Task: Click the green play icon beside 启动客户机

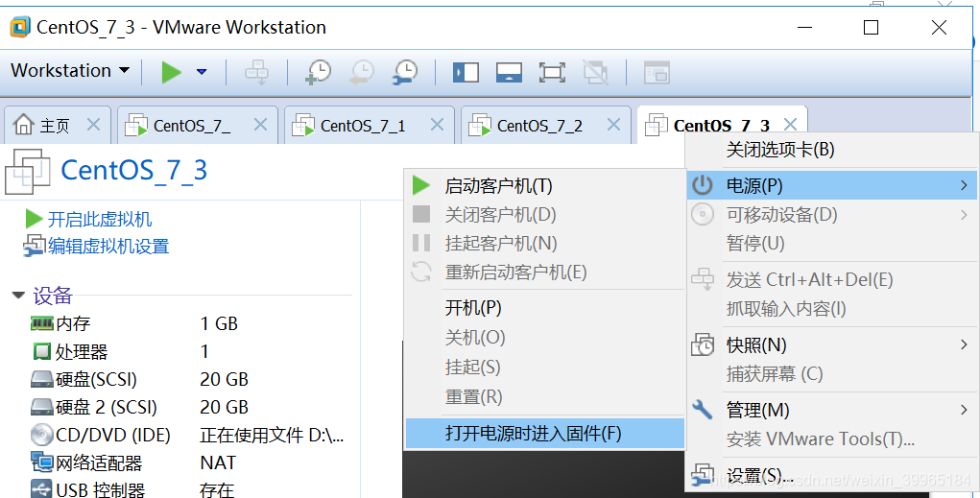Action: (421, 185)
